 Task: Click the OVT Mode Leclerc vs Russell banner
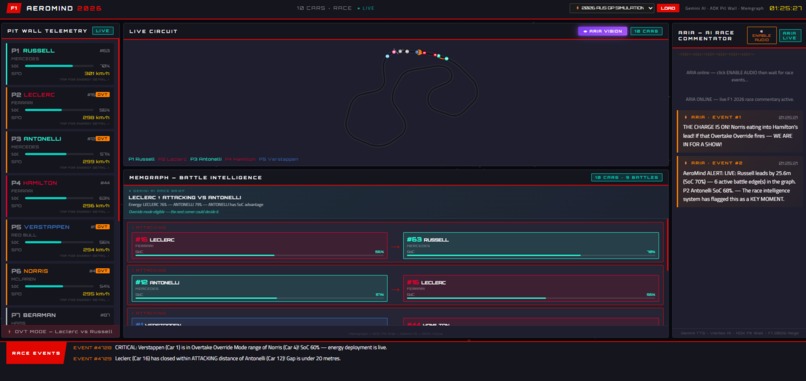(60, 332)
